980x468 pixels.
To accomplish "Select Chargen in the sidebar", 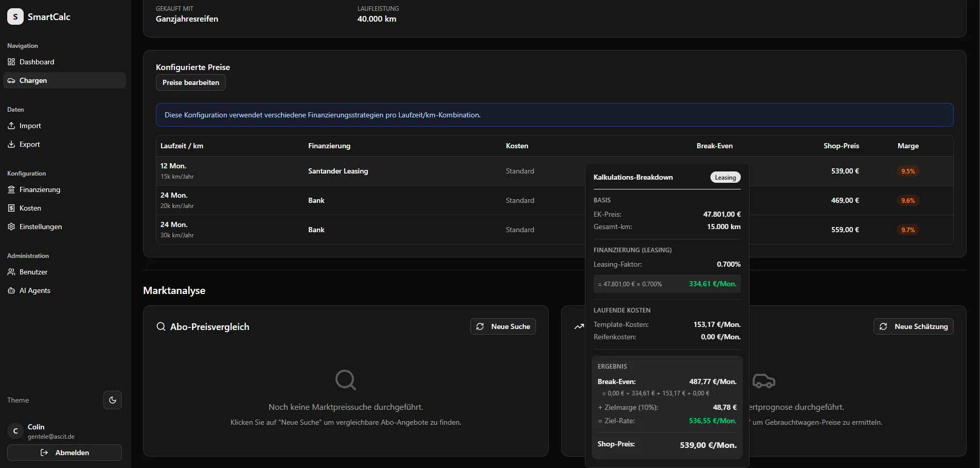I will [x=33, y=80].
